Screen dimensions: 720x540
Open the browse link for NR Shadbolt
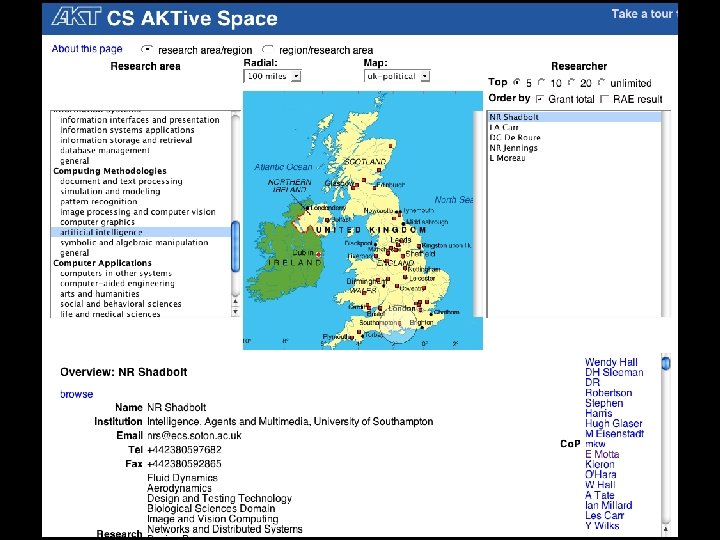(77, 394)
